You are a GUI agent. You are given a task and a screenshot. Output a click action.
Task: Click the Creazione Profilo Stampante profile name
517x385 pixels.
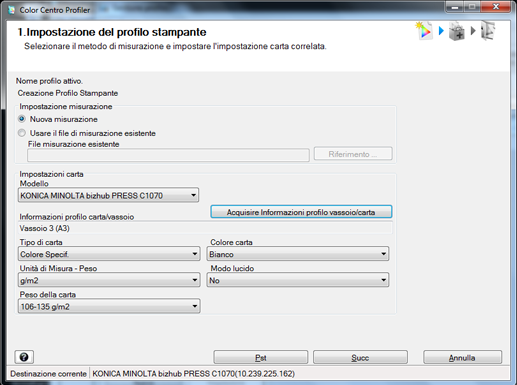[x=68, y=93]
